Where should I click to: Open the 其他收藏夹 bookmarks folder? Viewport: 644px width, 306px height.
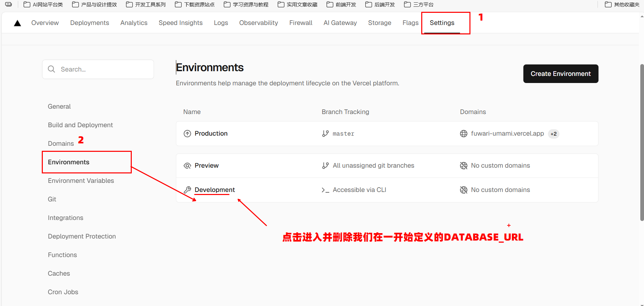622,4
